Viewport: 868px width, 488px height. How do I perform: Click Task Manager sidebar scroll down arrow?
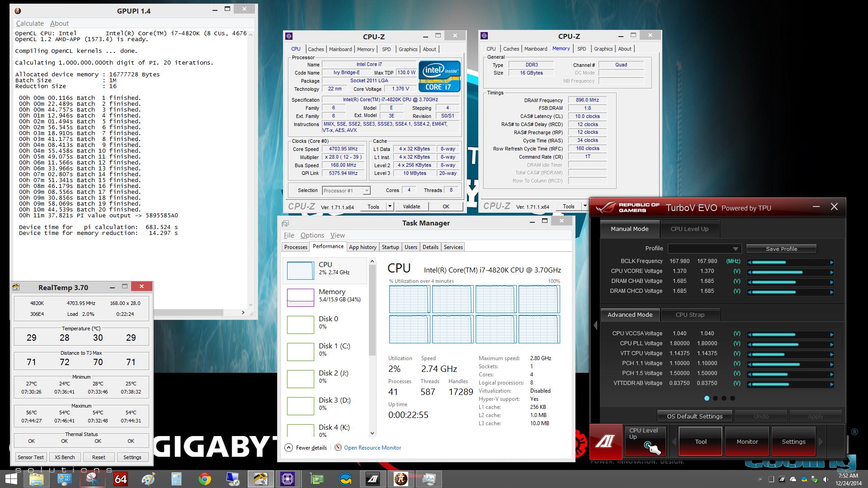372,433
